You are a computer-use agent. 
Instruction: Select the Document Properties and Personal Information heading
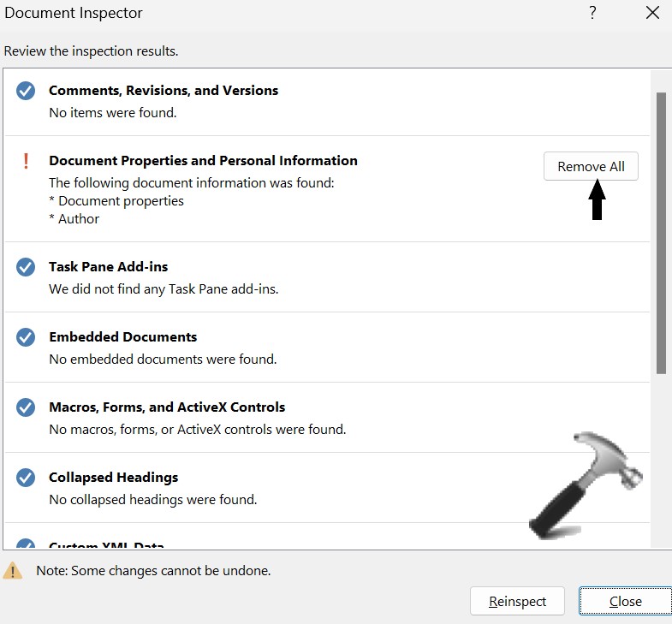203,161
